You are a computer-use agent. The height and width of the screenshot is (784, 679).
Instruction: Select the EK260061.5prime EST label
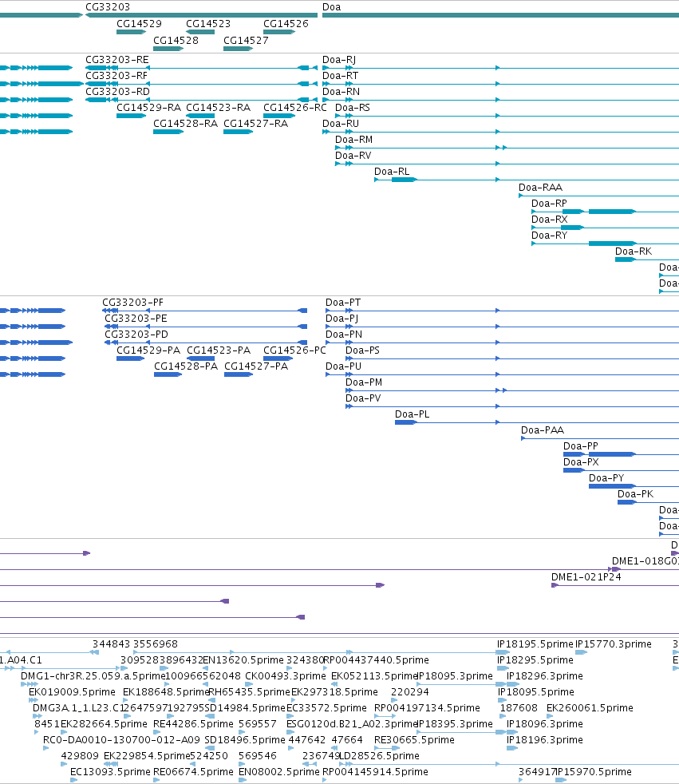[x=590, y=708]
